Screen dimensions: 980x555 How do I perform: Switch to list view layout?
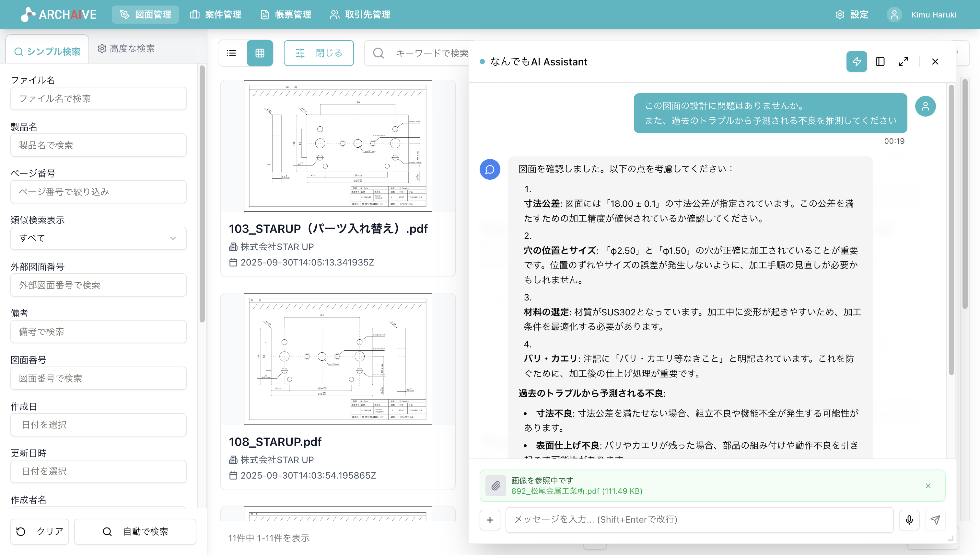click(x=232, y=53)
